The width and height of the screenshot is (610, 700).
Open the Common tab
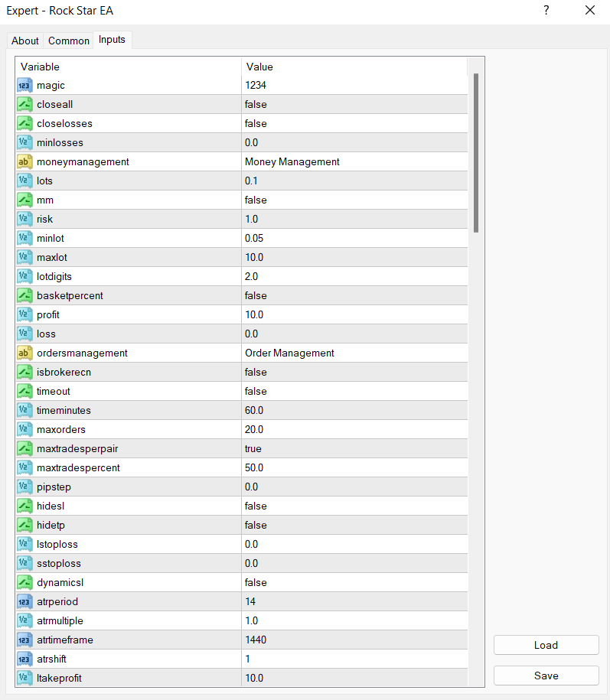pyautogui.click(x=69, y=41)
